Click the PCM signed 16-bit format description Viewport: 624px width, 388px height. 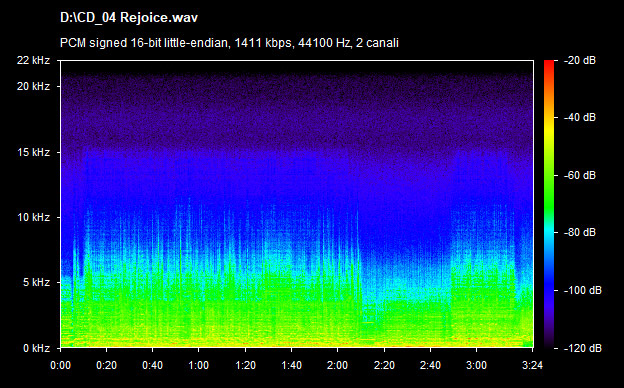coord(229,43)
